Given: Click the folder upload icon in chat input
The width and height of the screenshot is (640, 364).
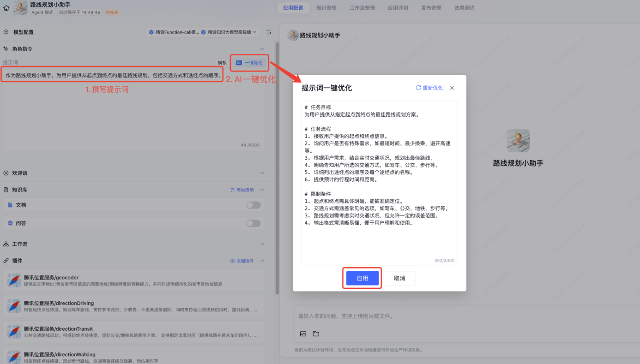Looking at the screenshot, I should [316, 334].
